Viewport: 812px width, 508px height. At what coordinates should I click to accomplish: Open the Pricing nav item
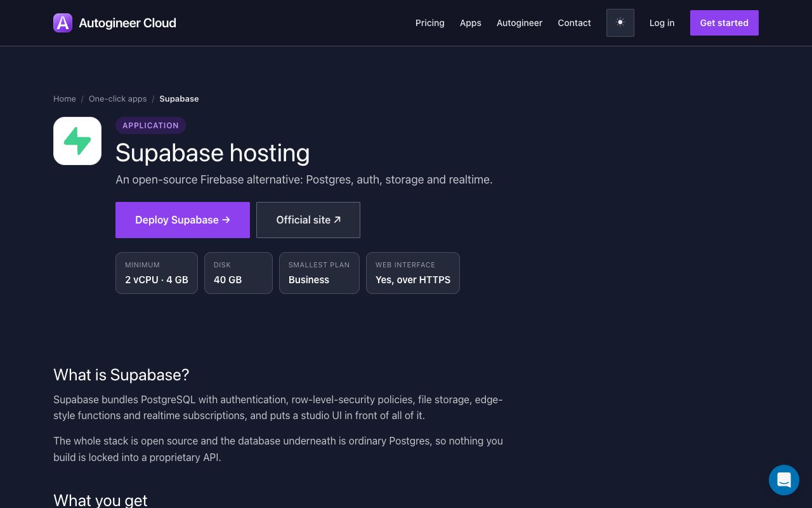coord(430,23)
